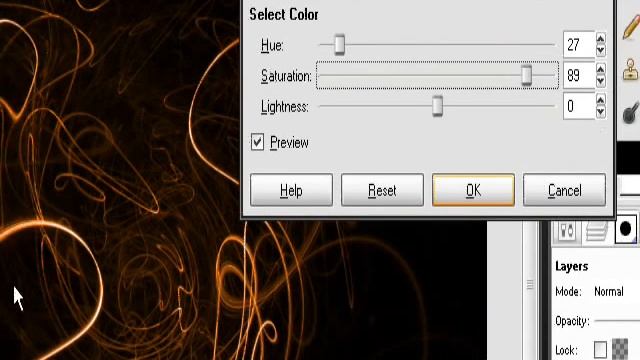Click Reset to restore the color values
This screenshot has width=640, height=360.
(382, 190)
